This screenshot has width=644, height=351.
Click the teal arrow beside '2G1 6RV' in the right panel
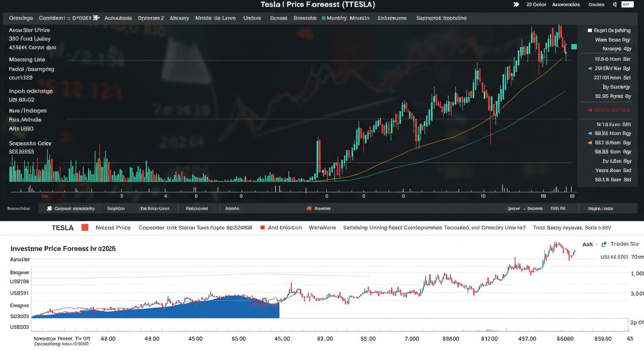click(x=590, y=69)
